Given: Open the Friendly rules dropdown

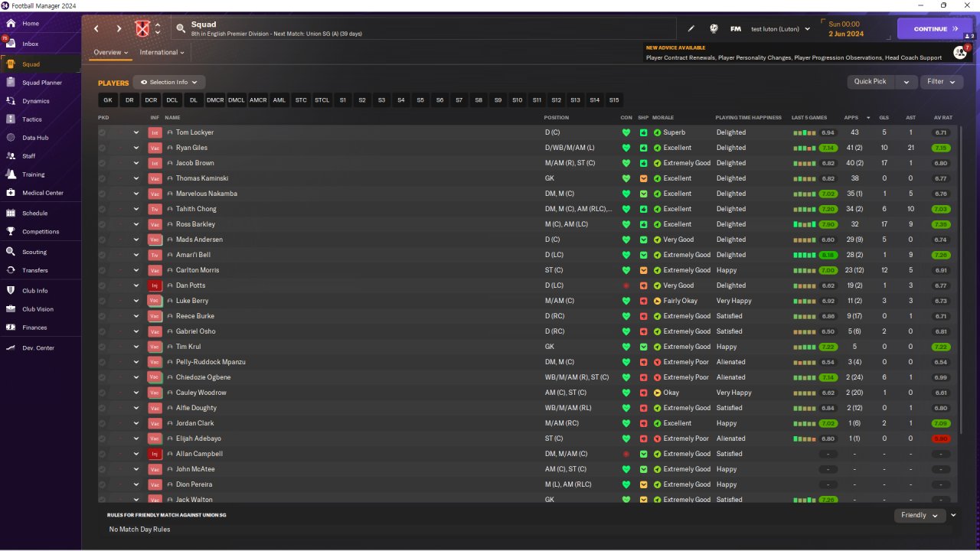Looking at the screenshot, I should coord(920,516).
